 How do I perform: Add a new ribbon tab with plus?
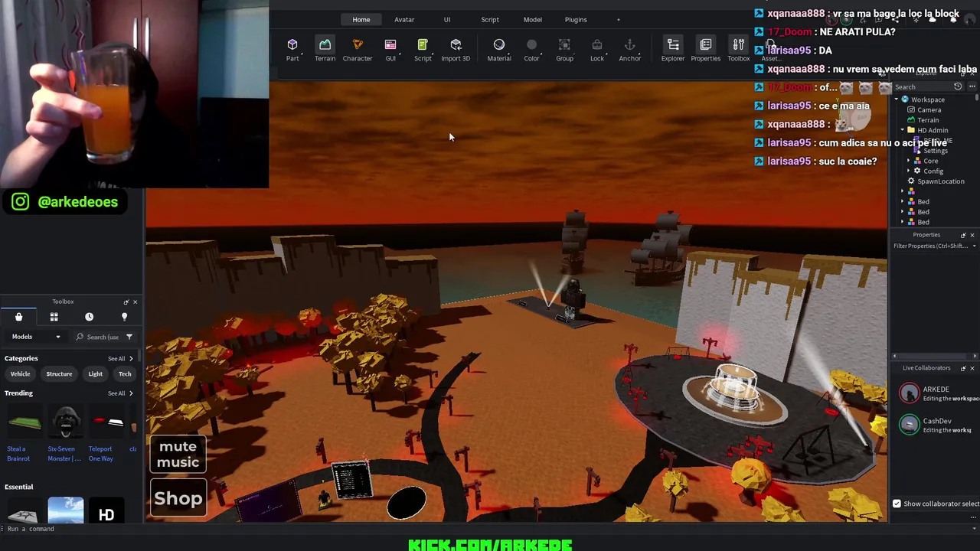click(x=619, y=19)
